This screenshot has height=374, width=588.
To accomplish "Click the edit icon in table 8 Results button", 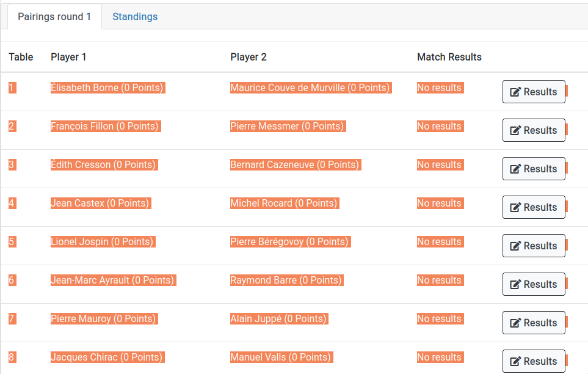I will (x=515, y=362).
